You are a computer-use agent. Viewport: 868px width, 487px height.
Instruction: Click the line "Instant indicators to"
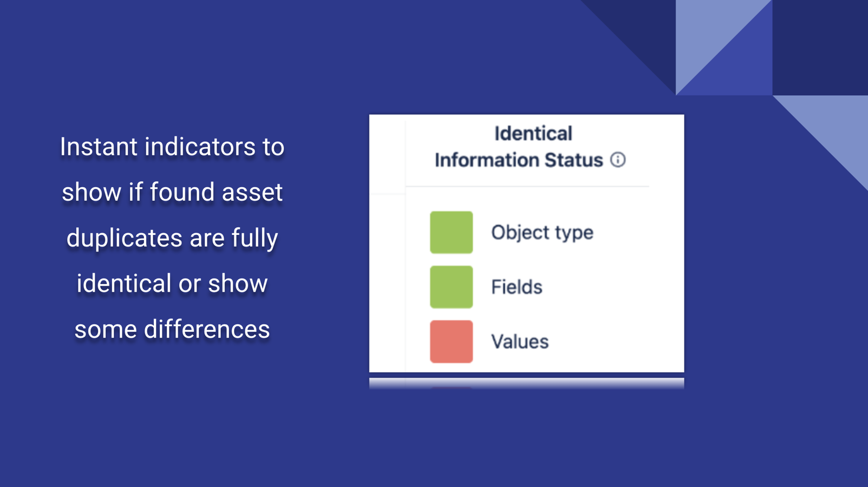172,147
